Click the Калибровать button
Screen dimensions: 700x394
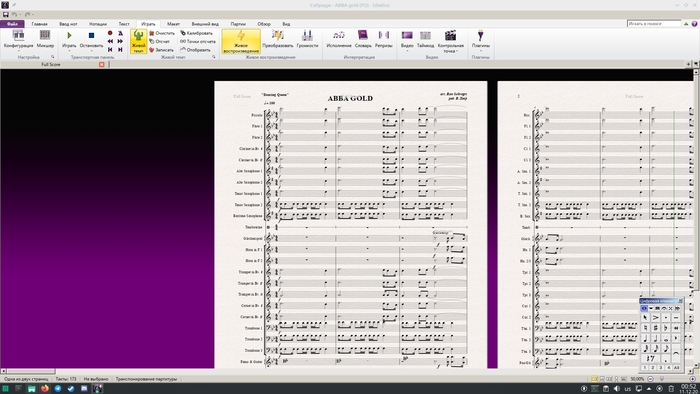196,33
